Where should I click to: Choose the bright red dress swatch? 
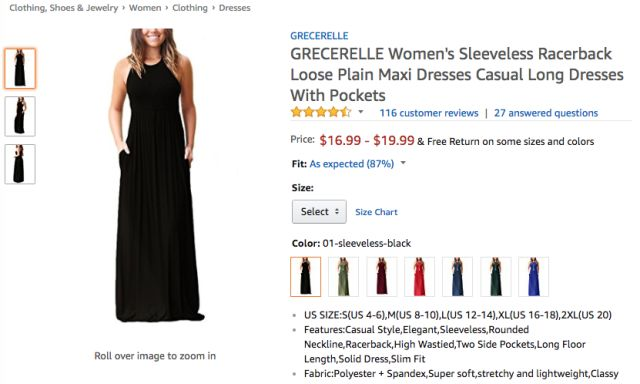click(x=420, y=276)
